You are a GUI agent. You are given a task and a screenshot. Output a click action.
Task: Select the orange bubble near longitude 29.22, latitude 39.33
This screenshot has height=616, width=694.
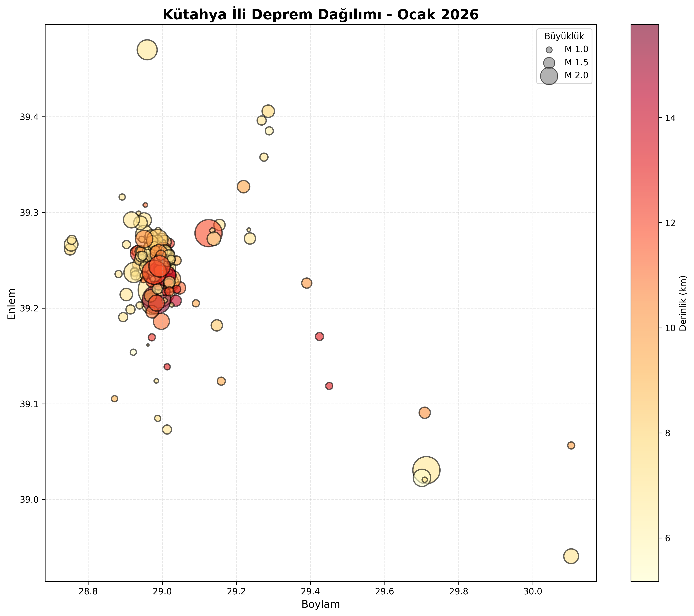pyautogui.click(x=243, y=187)
